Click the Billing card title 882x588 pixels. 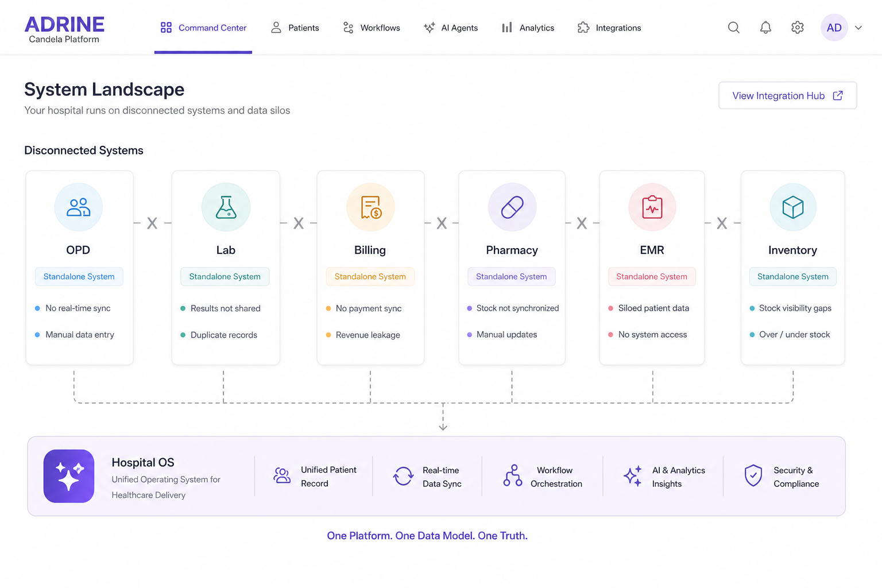(370, 250)
